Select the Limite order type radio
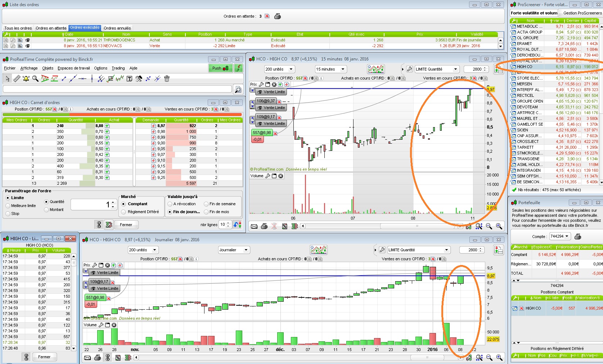The width and height of the screenshot is (603, 364). click(x=8, y=198)
